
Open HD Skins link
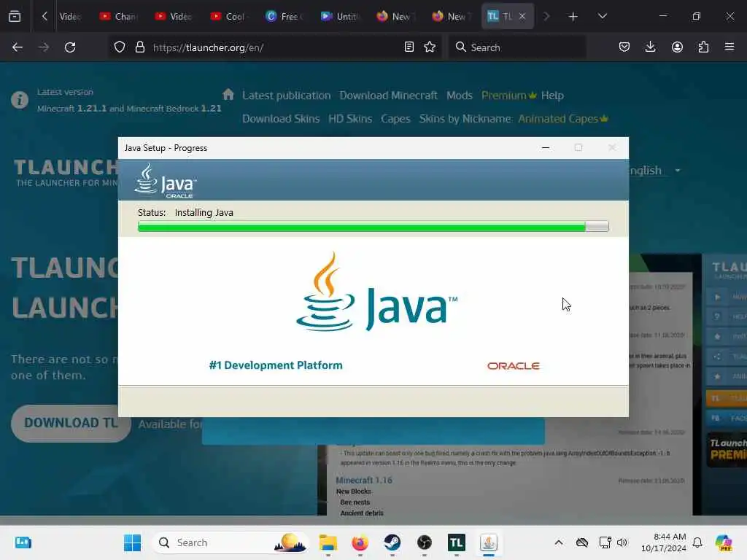350,119
